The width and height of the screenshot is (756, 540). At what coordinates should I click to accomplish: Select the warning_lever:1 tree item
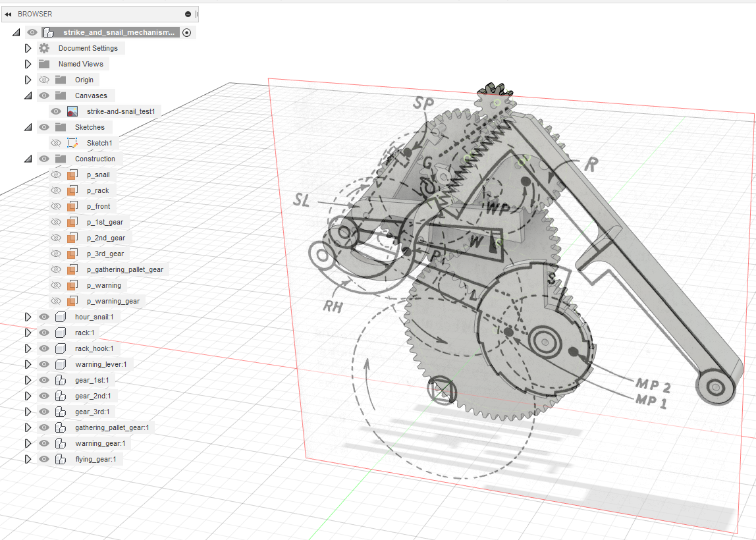pyautogui.click(x=101, y=364)
